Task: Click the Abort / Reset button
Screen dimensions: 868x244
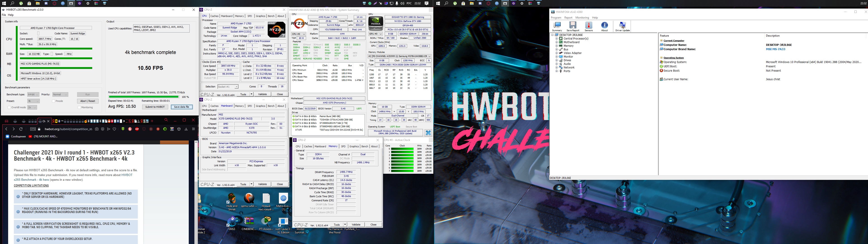Action: [x=88, y=101]
